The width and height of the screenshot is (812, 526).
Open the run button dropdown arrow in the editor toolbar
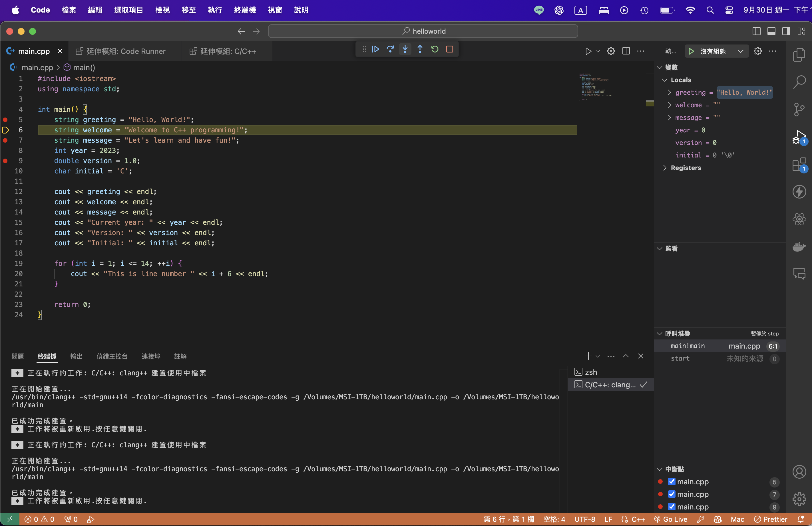point(598,51)
